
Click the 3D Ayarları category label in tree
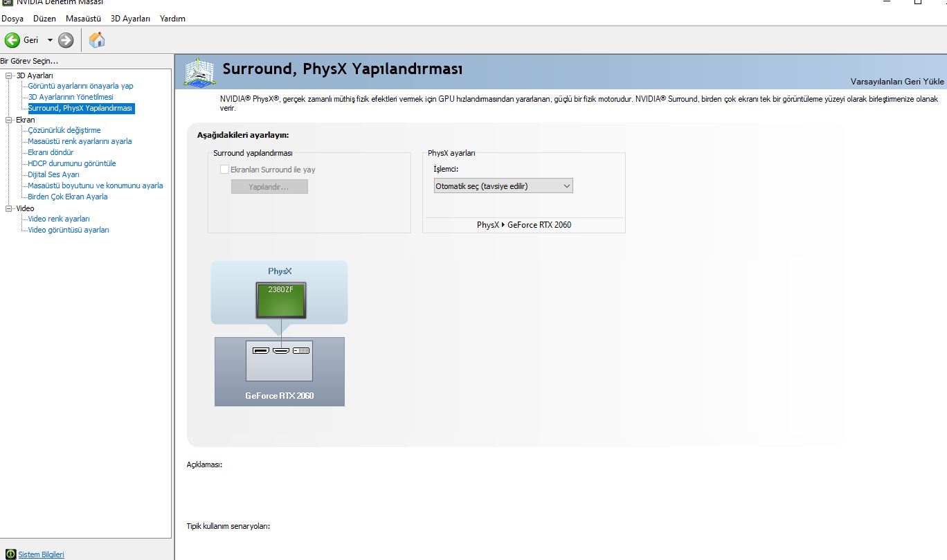click(35, 75)
